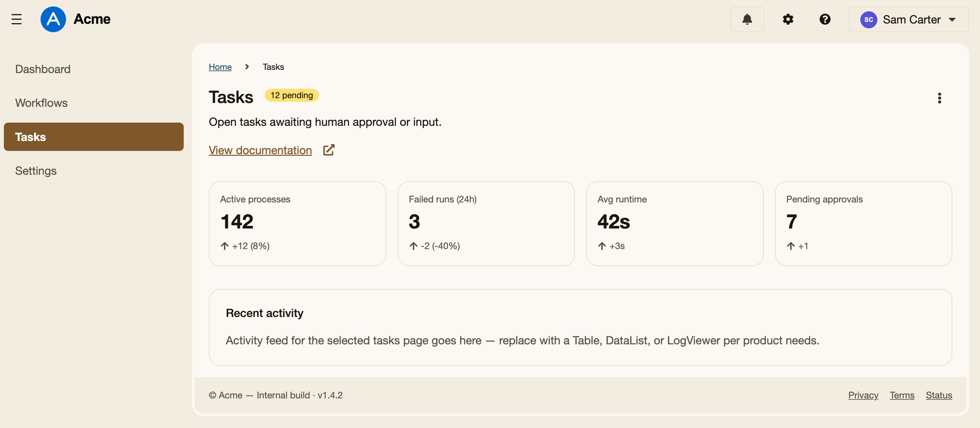Screen dimensions: 980x428
Task: Click the Pending approvals value 7
Action: coord(791,222)
